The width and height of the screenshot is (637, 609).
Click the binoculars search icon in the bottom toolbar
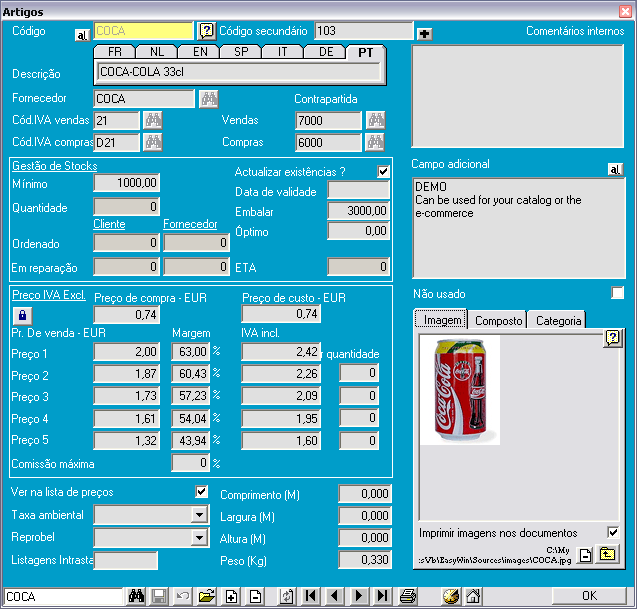(136, 596)
